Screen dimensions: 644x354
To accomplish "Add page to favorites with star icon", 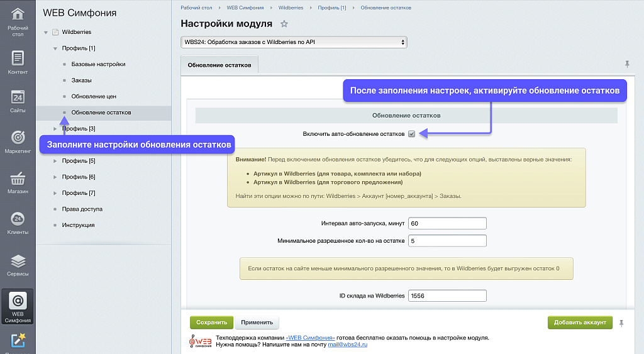I will 284,24.
